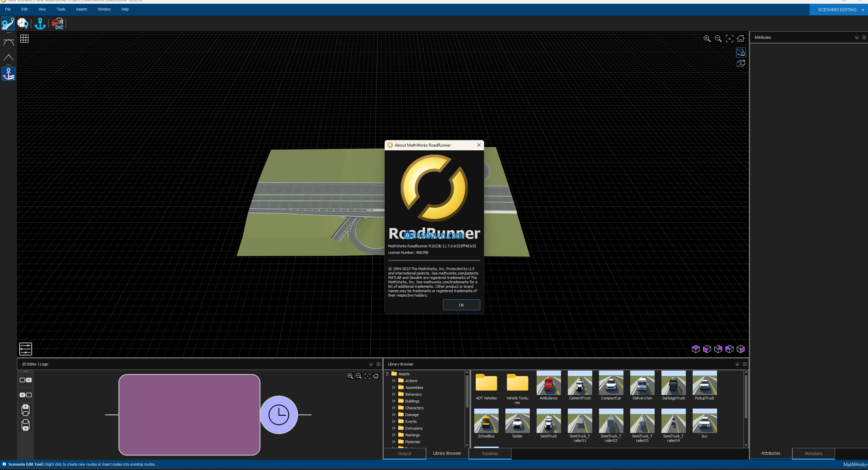Expand the Characters folder
The width and height of the screenshot is (868, 470).
click(394, 408)
